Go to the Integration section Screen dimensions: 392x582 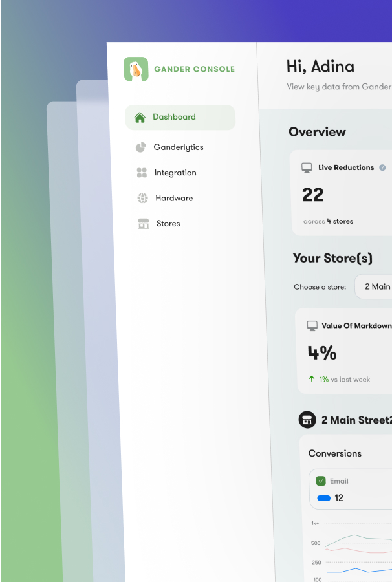(167, 173)
